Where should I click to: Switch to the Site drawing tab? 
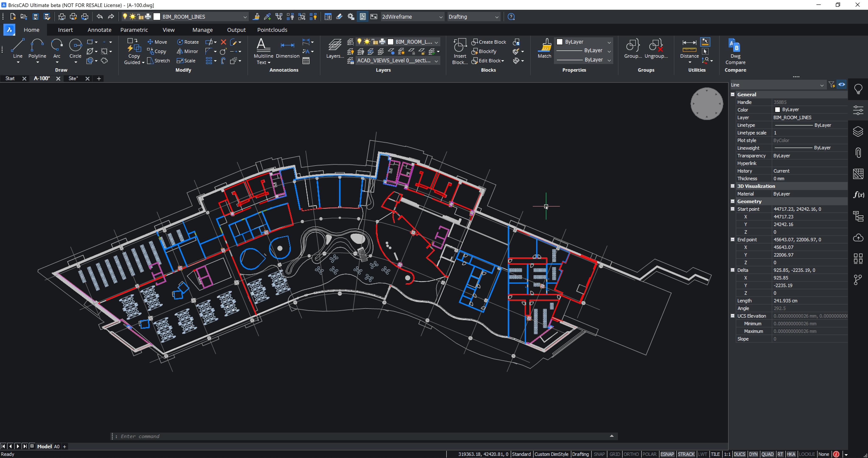tap(73, 78)
